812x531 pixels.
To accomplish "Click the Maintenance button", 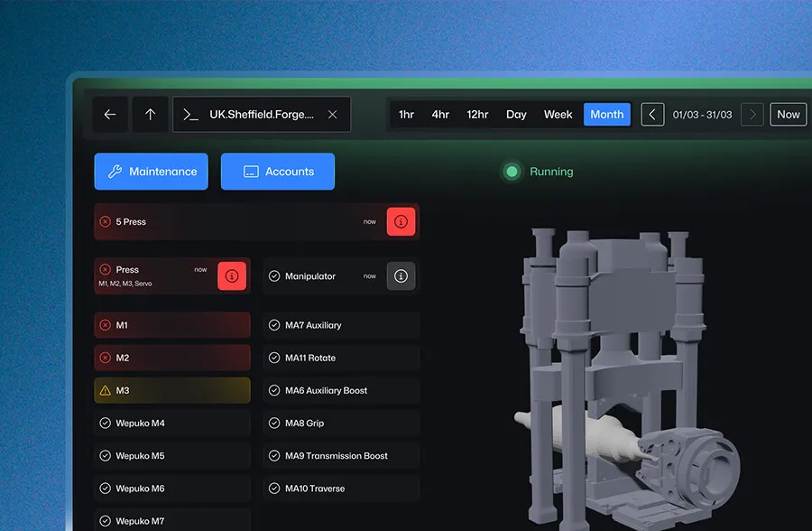I will [152, 172].
